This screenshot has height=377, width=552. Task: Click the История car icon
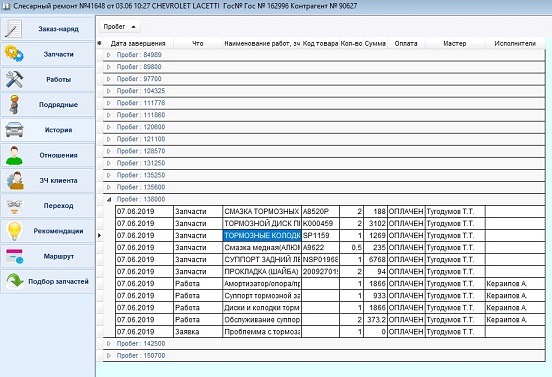(x=14, y=130)
